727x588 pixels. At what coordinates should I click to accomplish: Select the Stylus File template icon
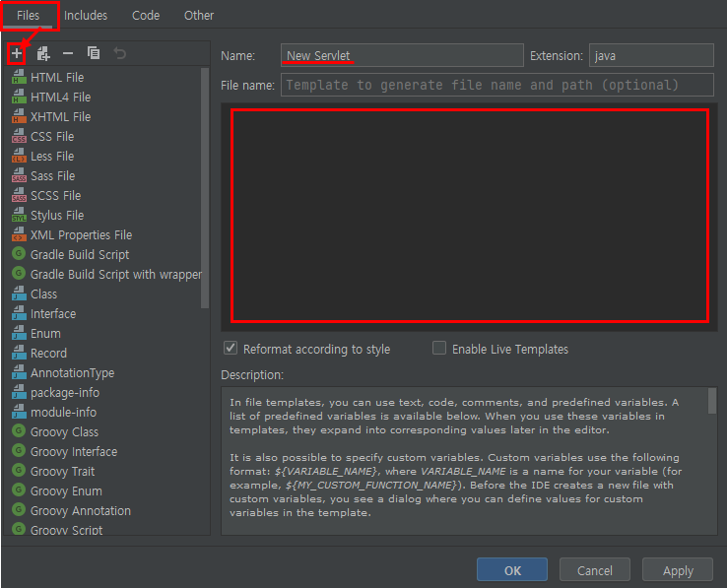pyautogui.click(x=19, y=215)
